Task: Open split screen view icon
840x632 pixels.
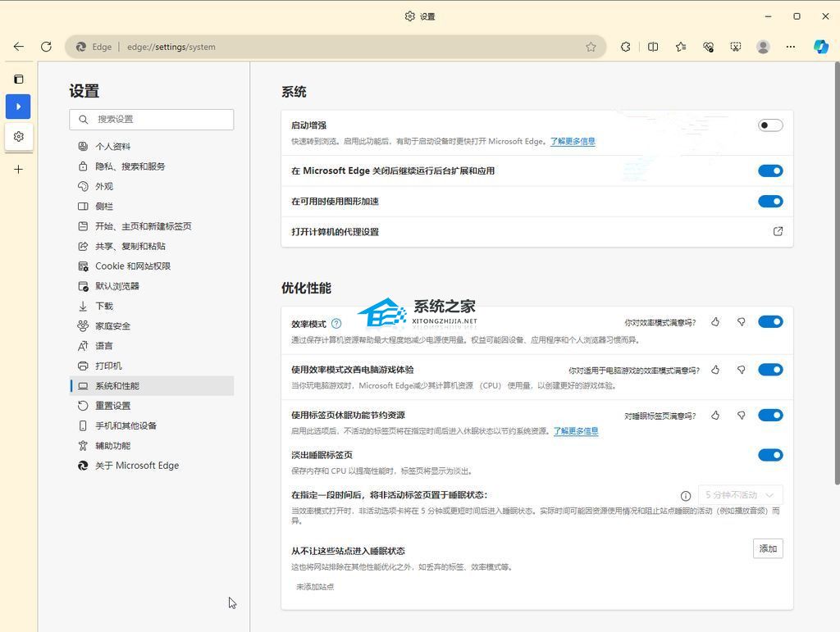Action: (652, 47)
